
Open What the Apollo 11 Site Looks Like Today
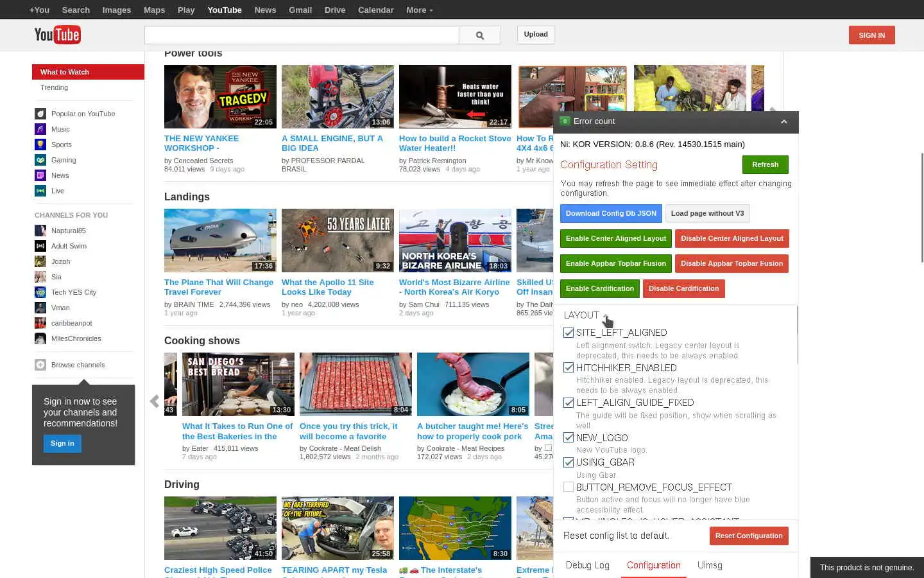(328, 287)
